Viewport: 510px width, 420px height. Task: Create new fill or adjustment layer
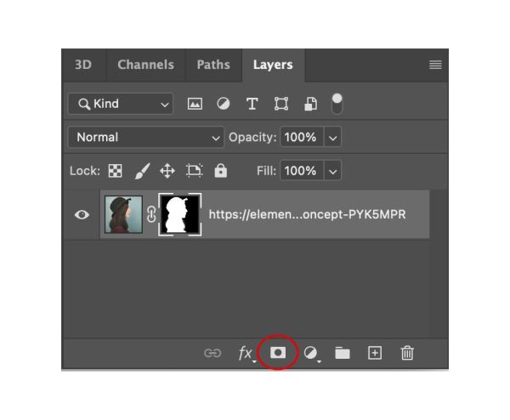(311, 354)
